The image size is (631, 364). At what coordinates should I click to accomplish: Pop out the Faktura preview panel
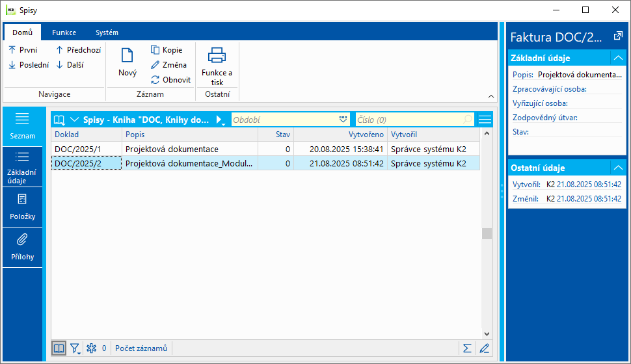tap(618, 36)
